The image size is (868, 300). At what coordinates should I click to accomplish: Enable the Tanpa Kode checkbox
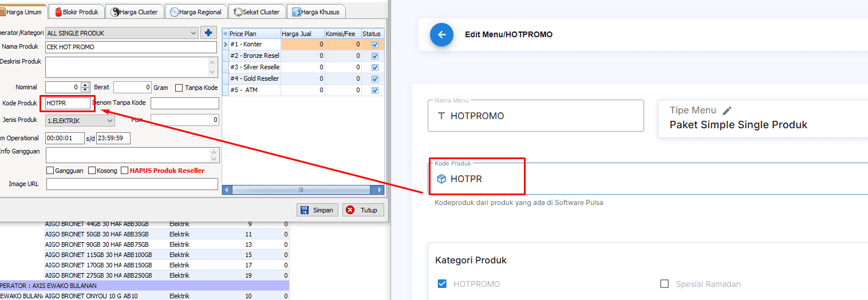179,88
